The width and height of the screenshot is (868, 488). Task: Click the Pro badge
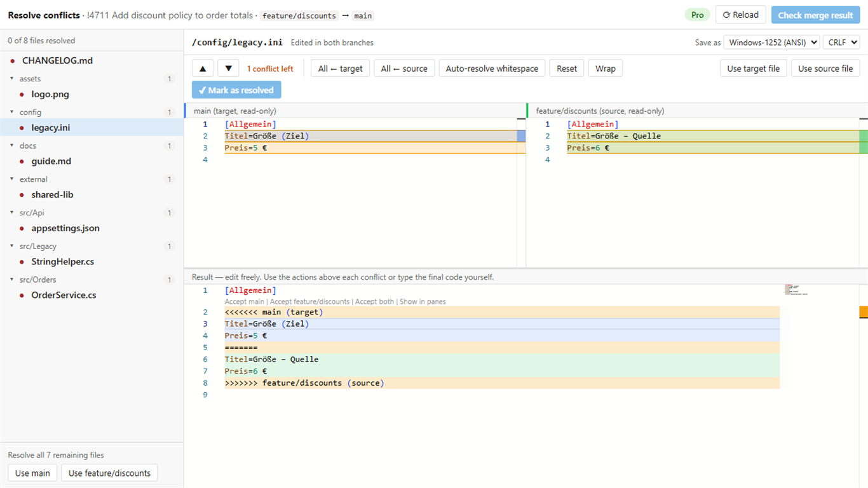pos(697,15)
